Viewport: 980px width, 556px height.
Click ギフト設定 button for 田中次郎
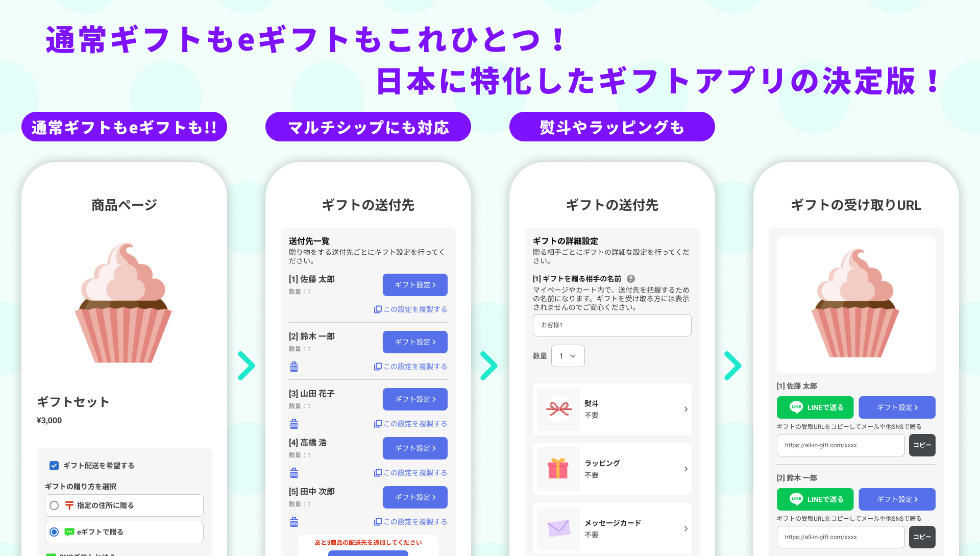tap(413, 497)
